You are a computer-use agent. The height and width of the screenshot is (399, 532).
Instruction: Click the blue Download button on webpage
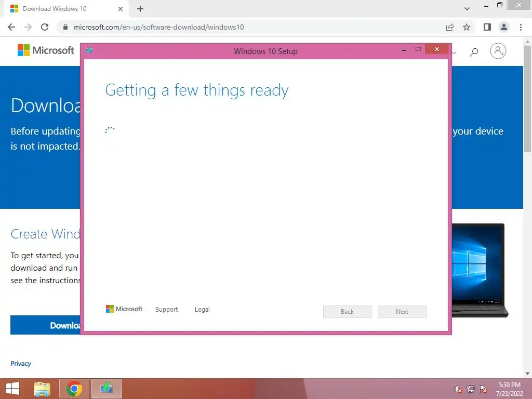click(x=46, y=325)
